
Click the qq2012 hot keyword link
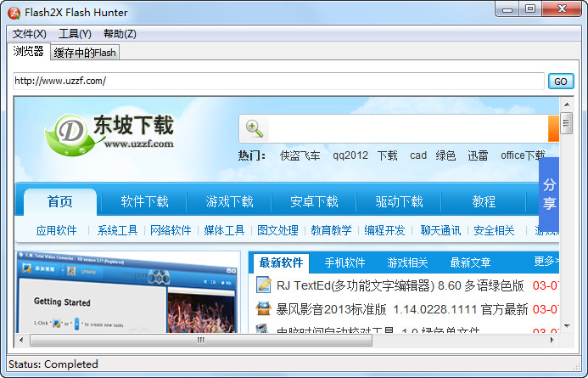[350, 155]
